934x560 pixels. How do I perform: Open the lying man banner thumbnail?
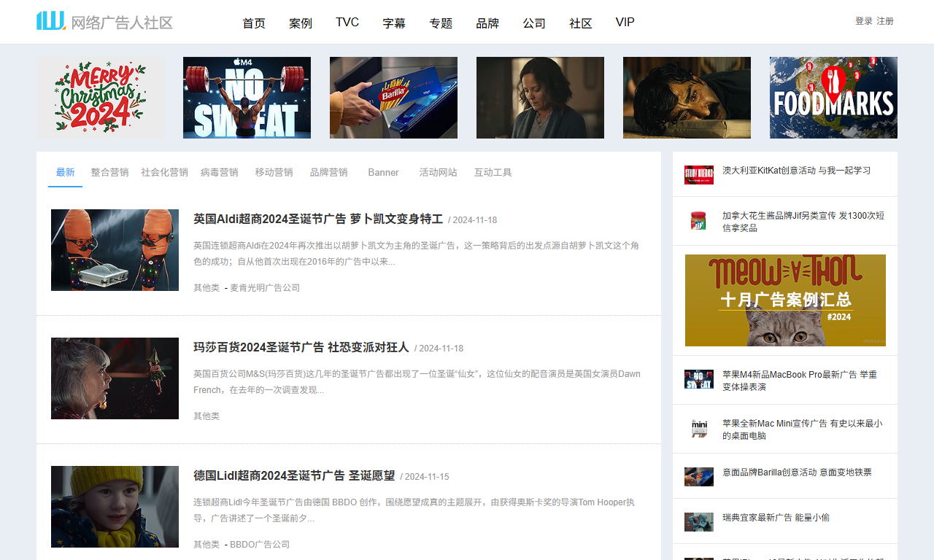pyautogui.click(x=687, y=98)
